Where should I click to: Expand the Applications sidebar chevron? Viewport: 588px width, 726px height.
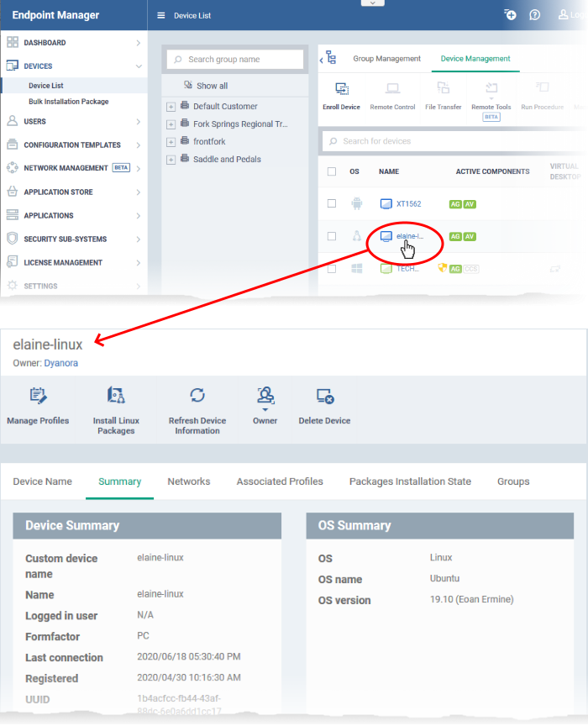(x=139, y=215)
